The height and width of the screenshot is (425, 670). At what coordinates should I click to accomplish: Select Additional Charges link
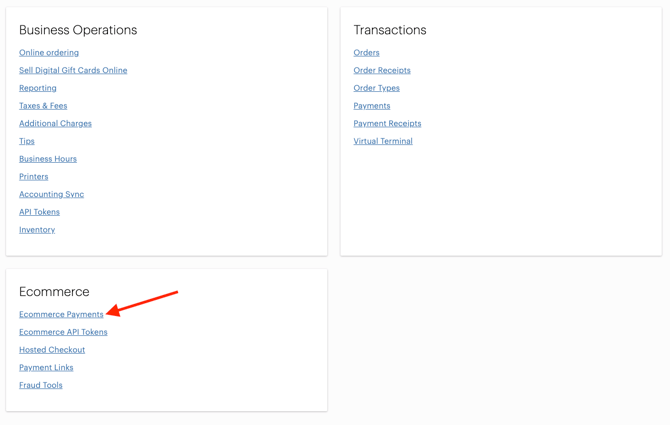pos(55,124)
